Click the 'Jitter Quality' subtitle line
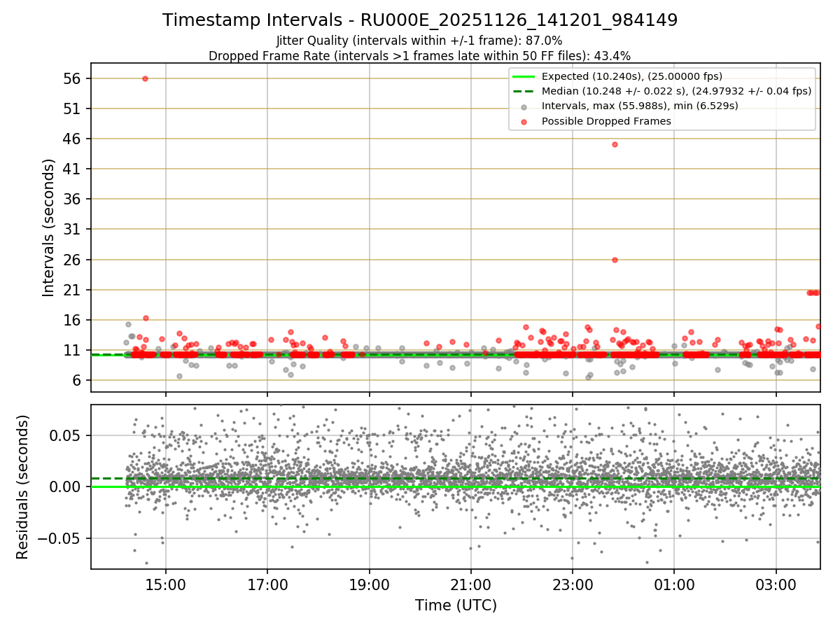This screenshot has height=630, width=840. click(419, 41)
